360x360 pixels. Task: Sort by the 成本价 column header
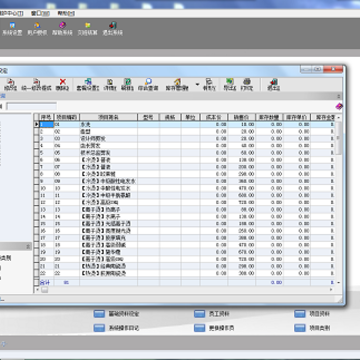tap(214, 117)
